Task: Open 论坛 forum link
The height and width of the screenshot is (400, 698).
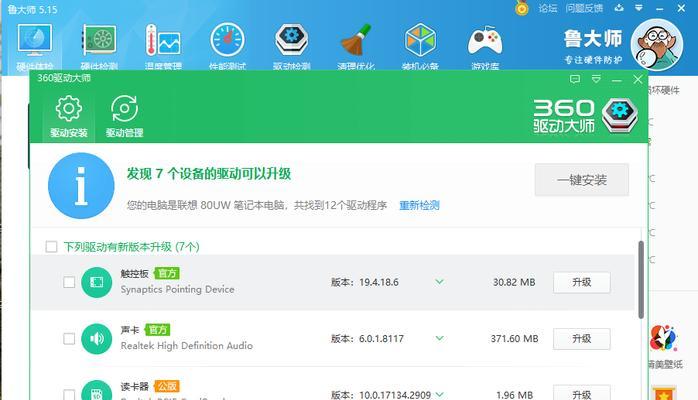Action: pyautogui.click(x=548, y=8)
